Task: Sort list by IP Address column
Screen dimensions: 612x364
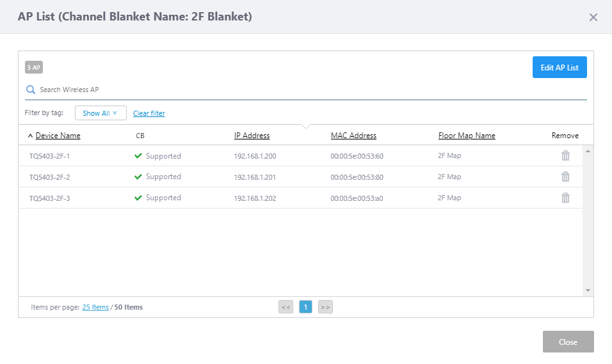Action: pyautogui.click(x=252, y=136)
